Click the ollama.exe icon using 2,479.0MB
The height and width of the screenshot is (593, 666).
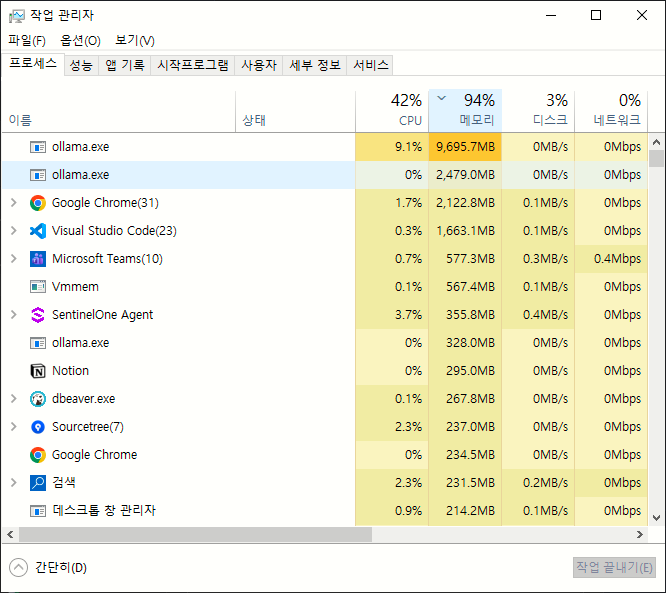point(38,175)
